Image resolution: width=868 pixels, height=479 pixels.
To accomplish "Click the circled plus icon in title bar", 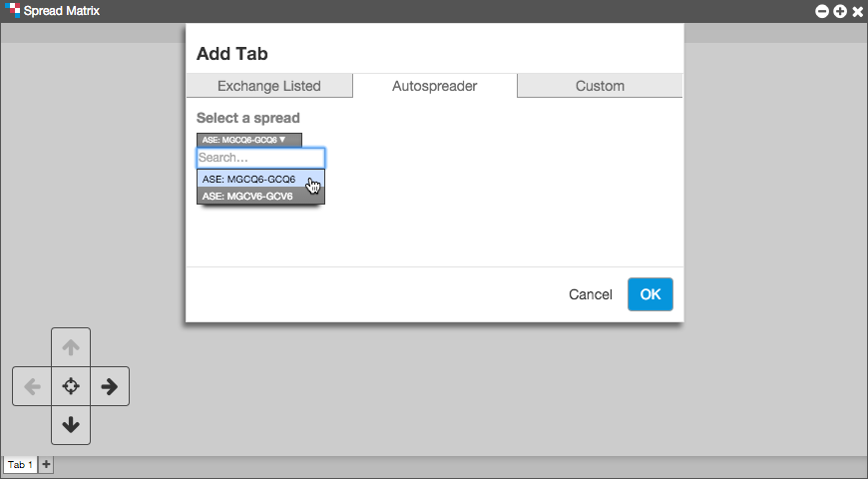I will tap(840, 11).
